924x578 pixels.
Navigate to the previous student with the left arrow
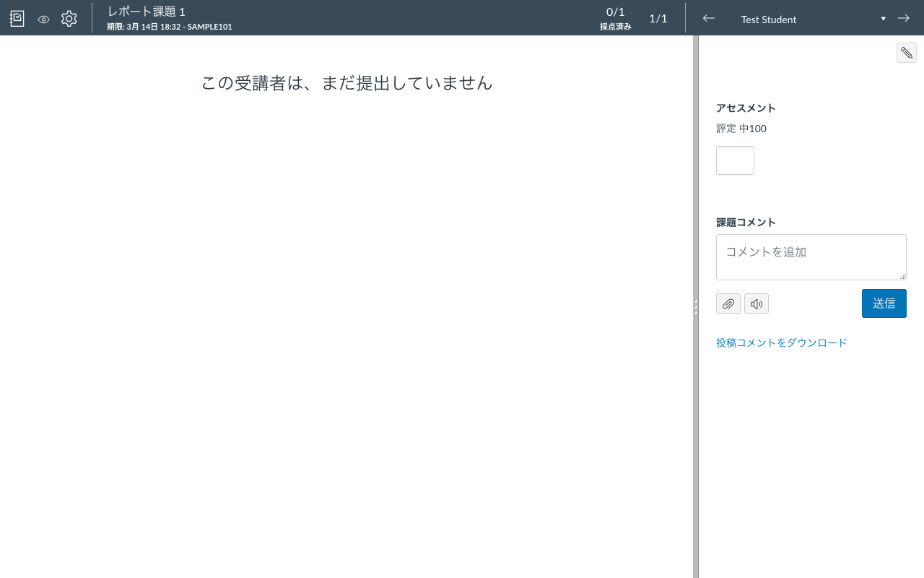[708, 18]
